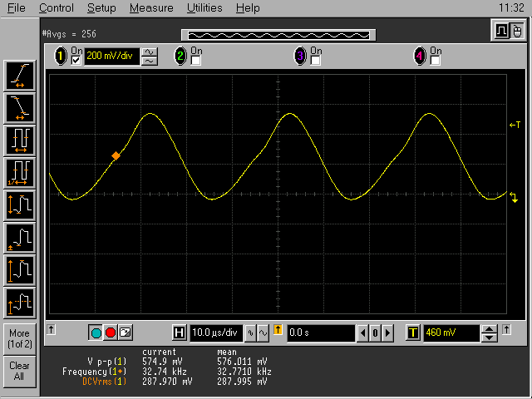This screenshot has height=399, width=532.
Task: Select the fall time measurement icon
Action: coord(20,108)
